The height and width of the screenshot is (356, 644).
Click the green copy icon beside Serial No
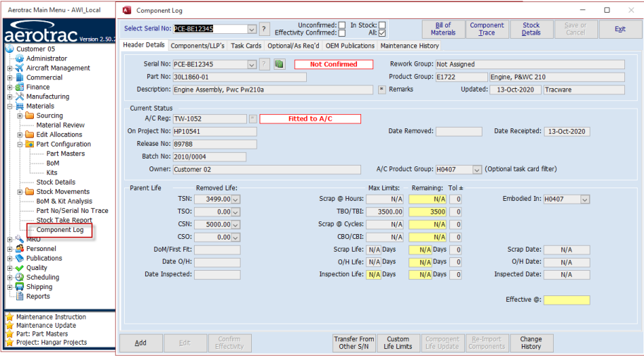(279, 64)
